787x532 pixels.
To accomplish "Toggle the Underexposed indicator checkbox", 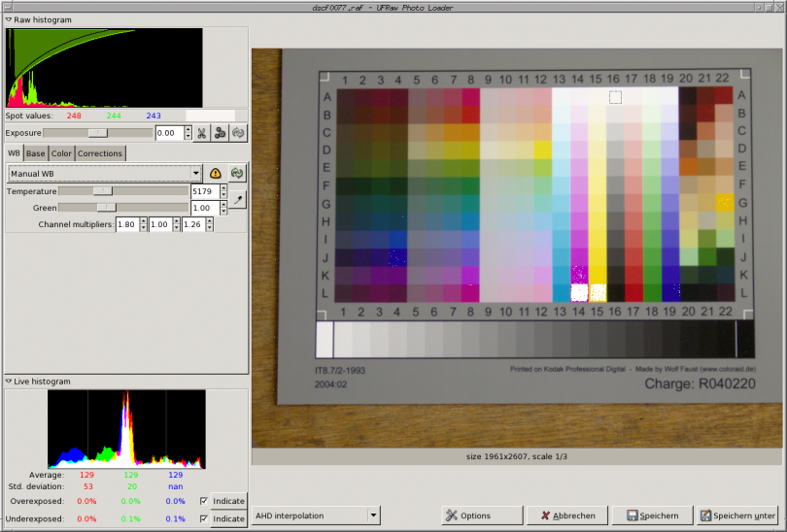I will click(203, 518).
